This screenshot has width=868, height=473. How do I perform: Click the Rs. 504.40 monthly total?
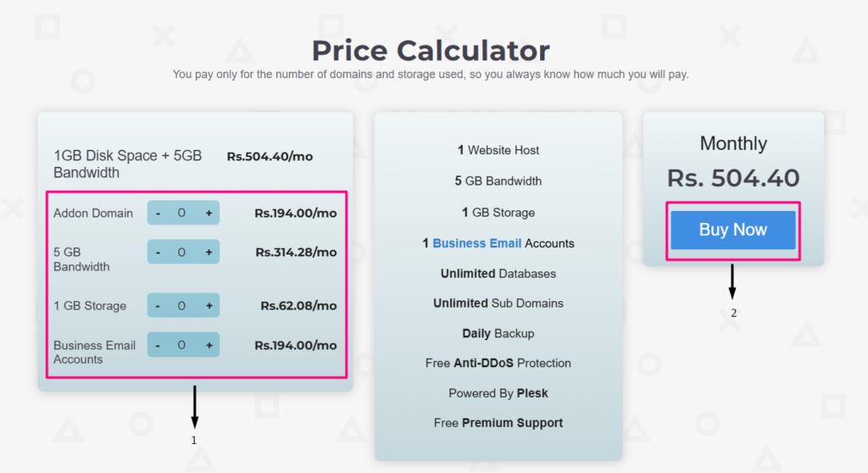click(x=733, y=178)
